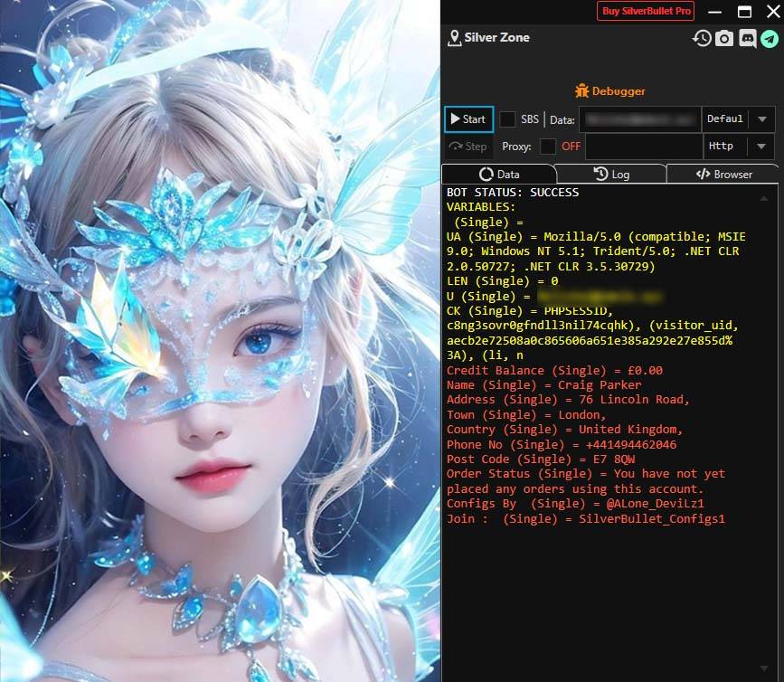Click the empty Proxy address field

(644, 147)
